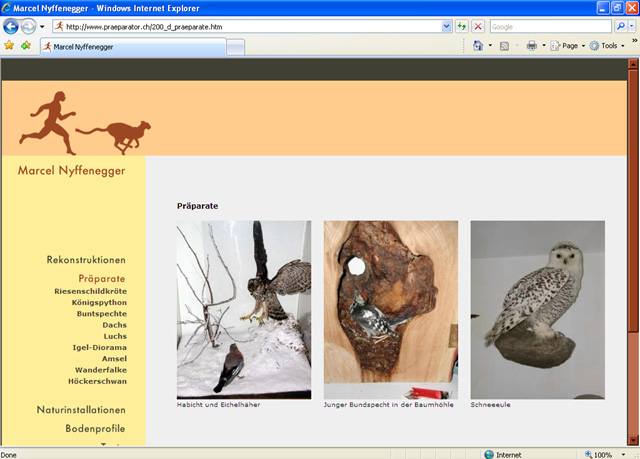Click the search magnifier icon
Screen dimensions: 640x459
(621, 26)
